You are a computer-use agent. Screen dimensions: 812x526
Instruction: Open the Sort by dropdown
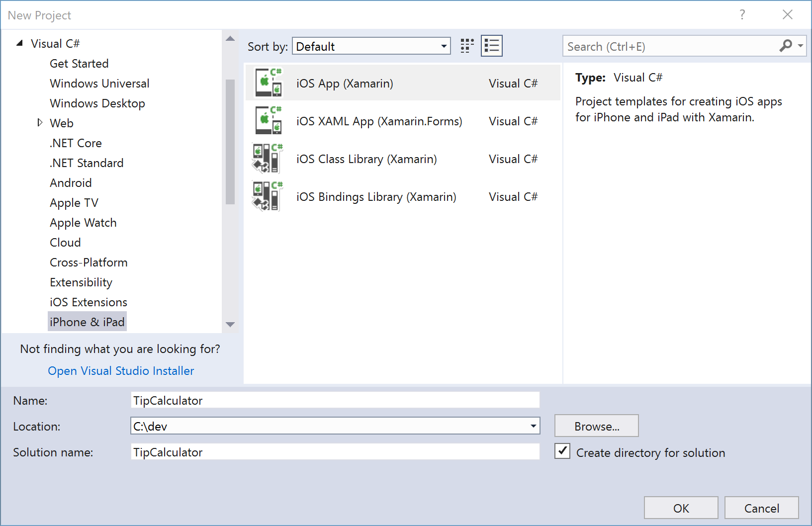[x=371, y=46]
